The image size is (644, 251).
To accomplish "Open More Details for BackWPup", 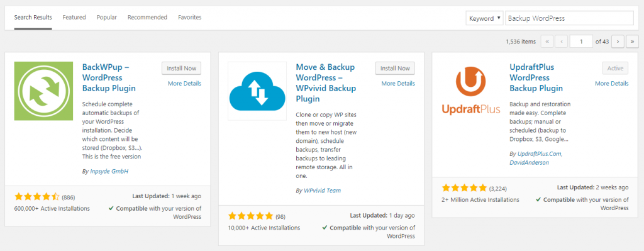I will pos(184,84).
